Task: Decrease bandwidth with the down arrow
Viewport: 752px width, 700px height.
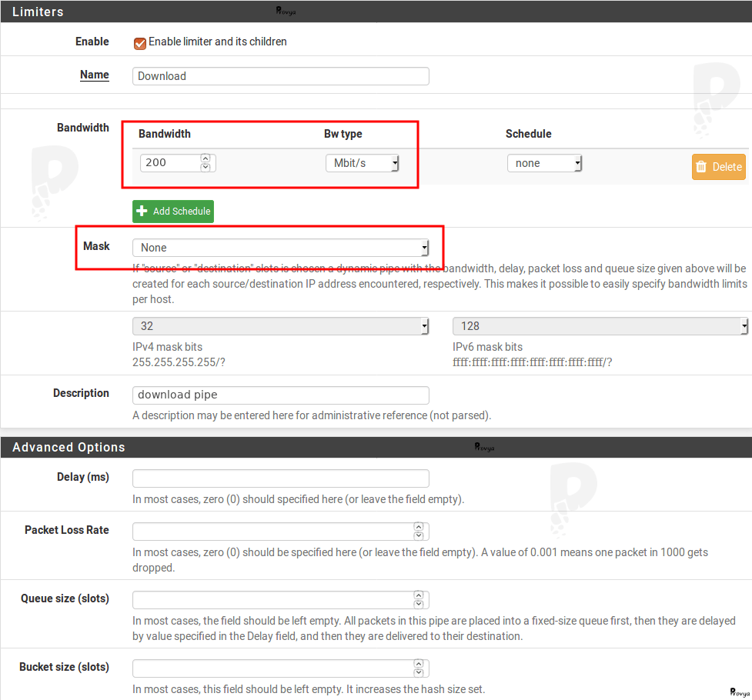Action: pyautogui.click(x=206, y=167)
